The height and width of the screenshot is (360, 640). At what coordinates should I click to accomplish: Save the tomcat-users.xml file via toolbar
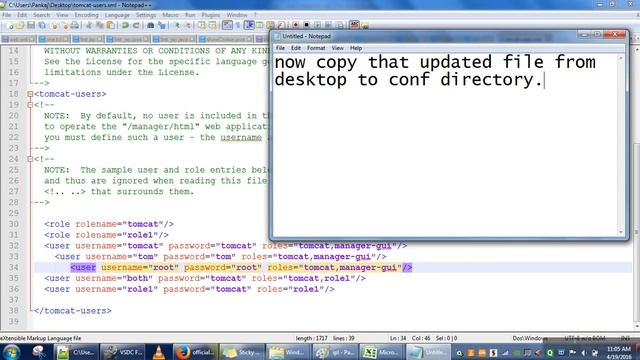coord(31,25)
